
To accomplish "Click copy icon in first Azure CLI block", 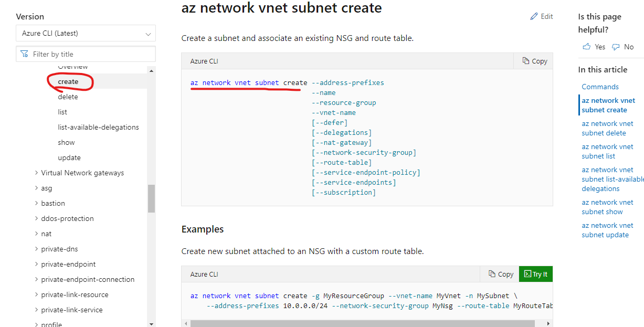I will pos(526,61).
